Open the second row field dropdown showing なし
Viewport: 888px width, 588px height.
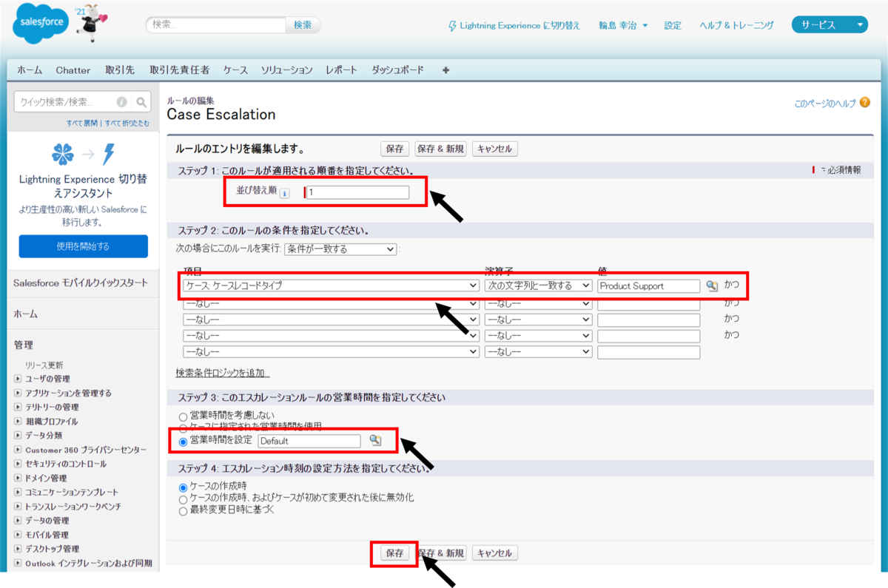[332, 303]
